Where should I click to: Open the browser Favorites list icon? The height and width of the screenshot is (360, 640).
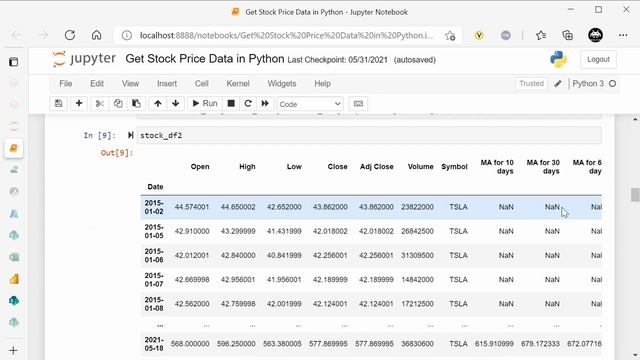(541, 36)
